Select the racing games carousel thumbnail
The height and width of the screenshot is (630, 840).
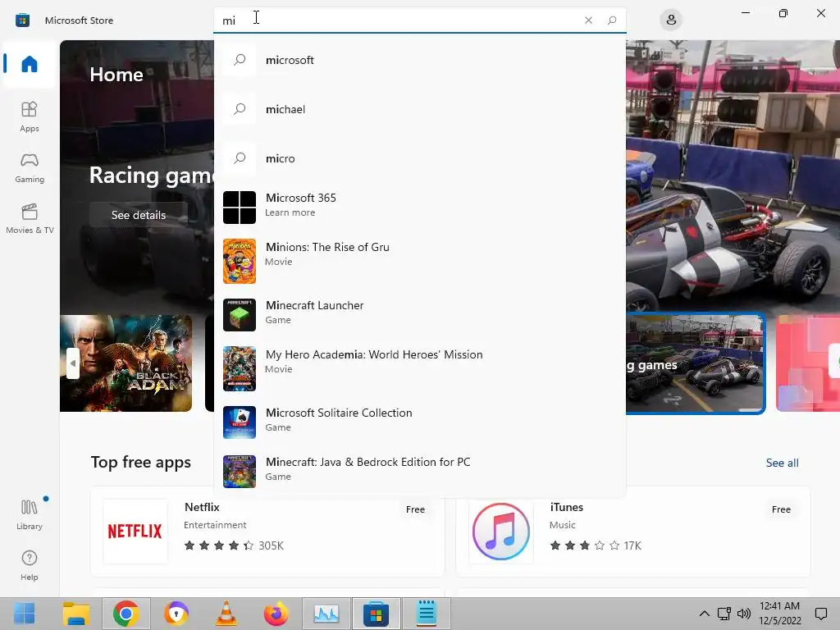coord(696,363)
